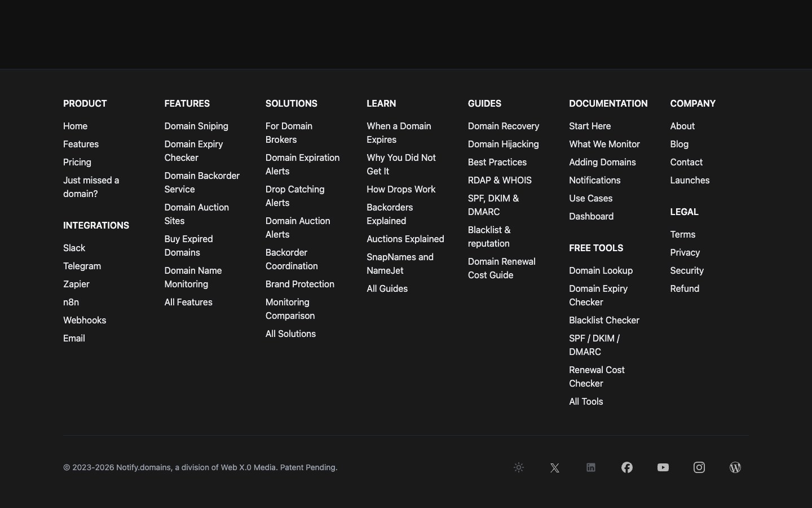812x508 pixels.
Task: Open the For Domain Brokers link
Action: point(289,133)
